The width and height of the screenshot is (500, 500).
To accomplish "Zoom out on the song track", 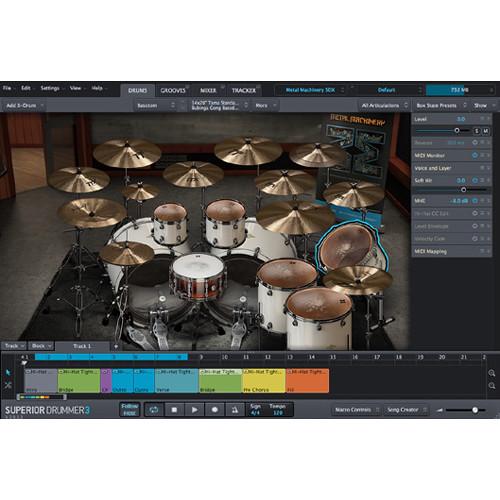I will pos(492,386).
